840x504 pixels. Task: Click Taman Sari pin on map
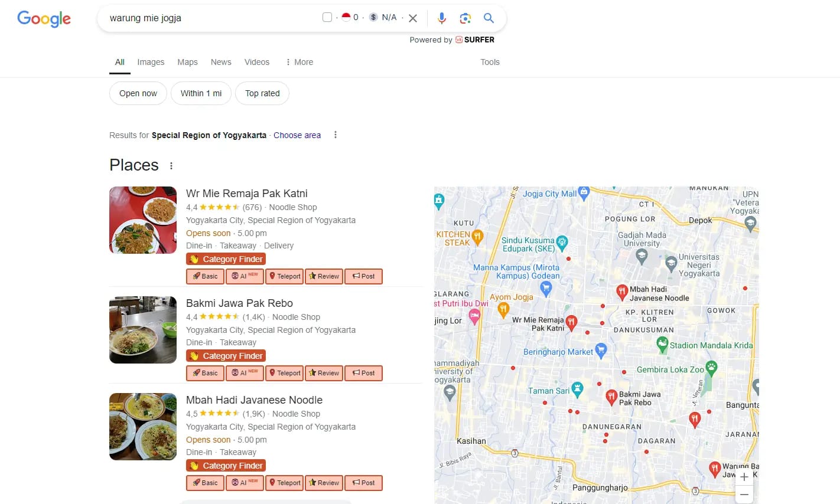(x=577, y=389)
